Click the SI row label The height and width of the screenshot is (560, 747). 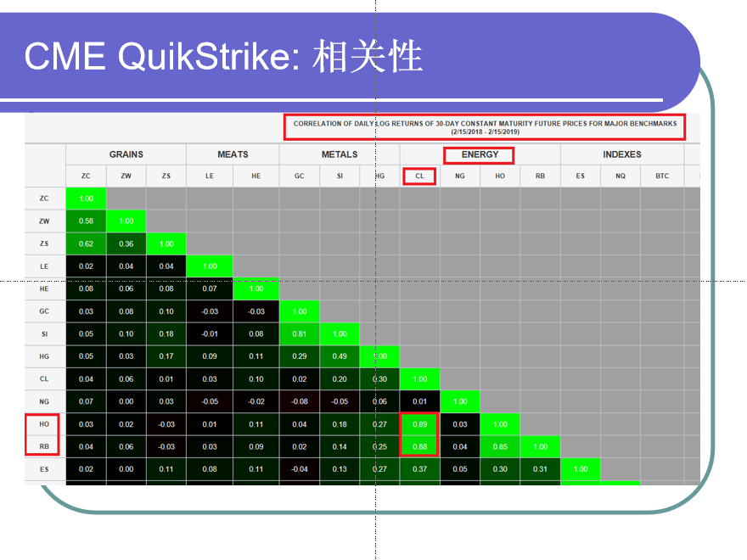[x=44, y=333]
